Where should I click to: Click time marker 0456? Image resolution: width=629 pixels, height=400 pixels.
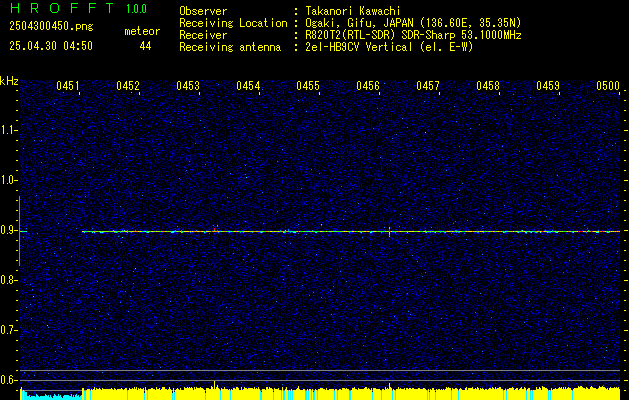[368, 85]
